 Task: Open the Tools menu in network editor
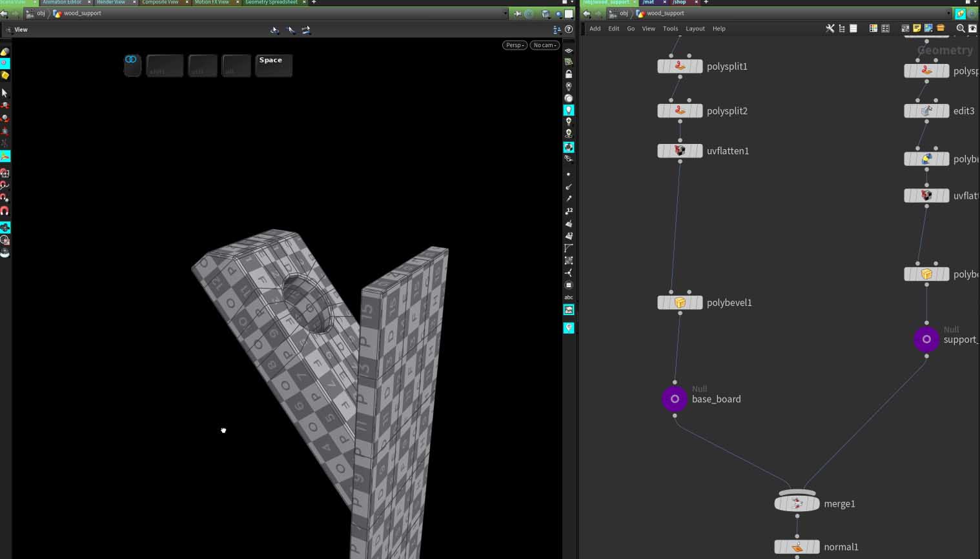pos(670,28)
